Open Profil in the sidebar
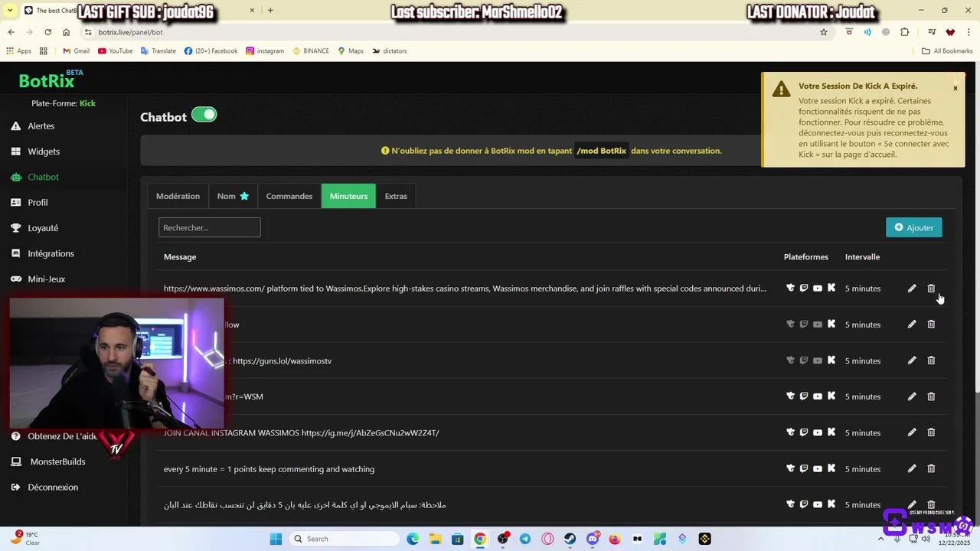 pos(29,202)
